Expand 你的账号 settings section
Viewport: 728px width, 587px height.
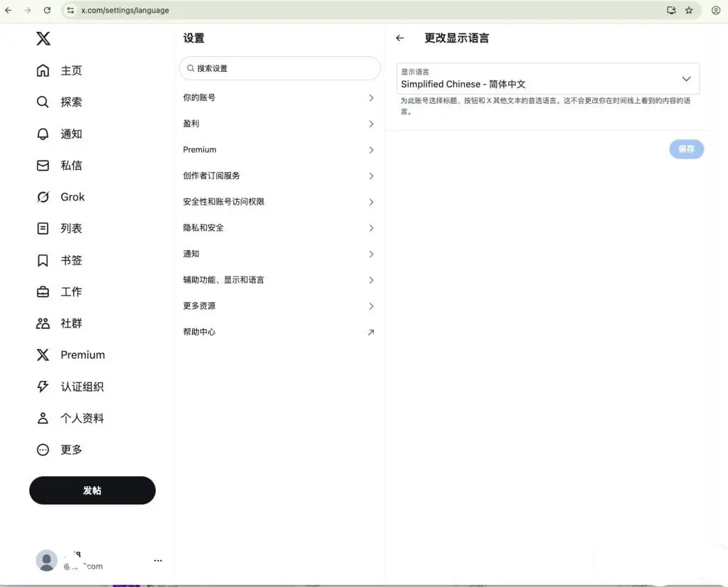pos(279,98)
